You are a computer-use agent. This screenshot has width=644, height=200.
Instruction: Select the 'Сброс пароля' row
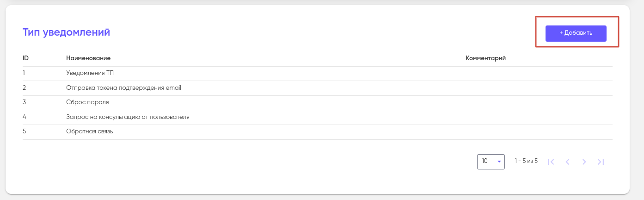click(x=87, y=102)
